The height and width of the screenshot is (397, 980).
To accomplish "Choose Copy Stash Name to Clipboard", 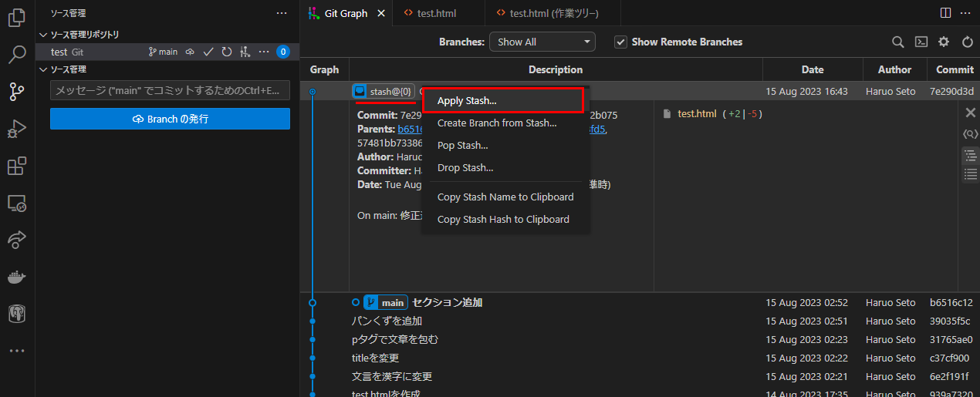I will coord(505,197).
